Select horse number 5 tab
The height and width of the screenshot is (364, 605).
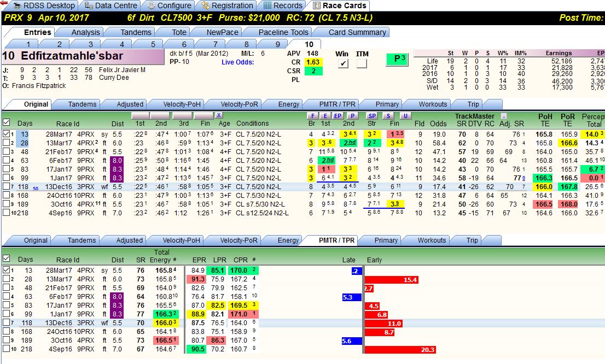[x=153, y=44]
